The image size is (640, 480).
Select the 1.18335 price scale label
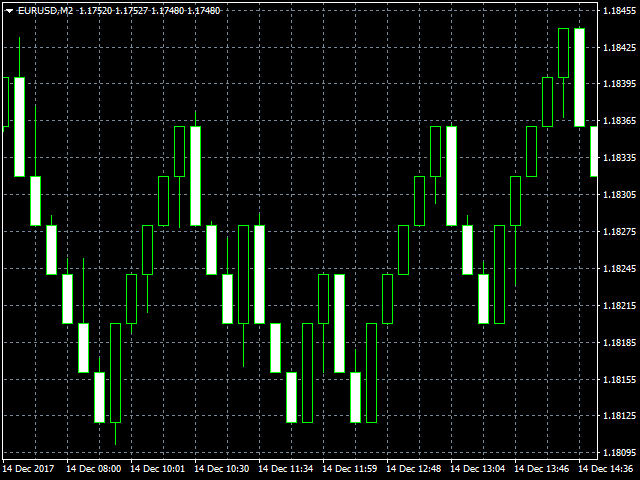click(619, 158)
